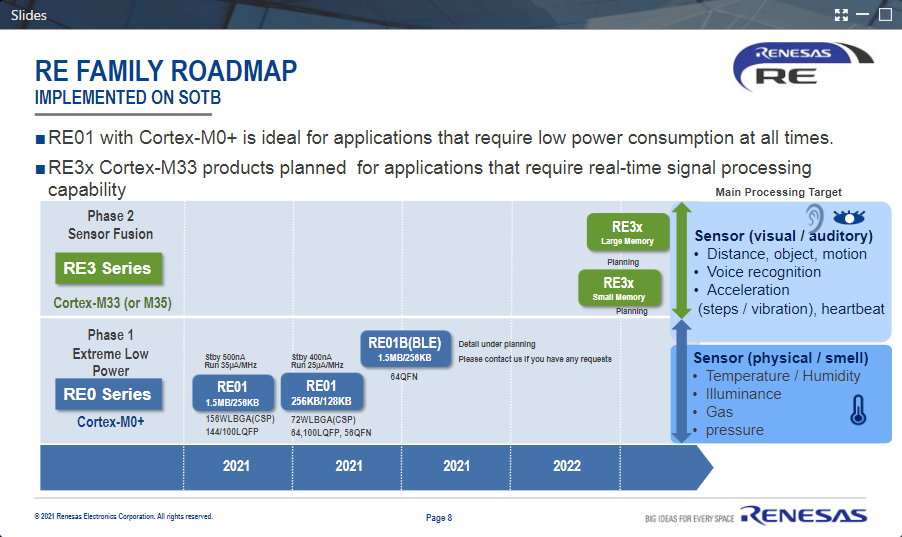Screen dimensions: 902x537
Task: Click the 72WLBGA(CSP) package text
Action: click(323, 420)
